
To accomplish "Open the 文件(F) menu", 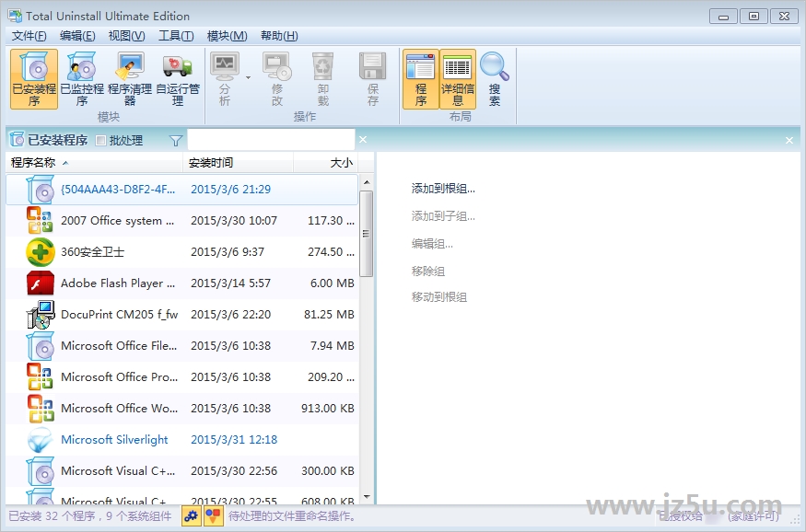I will [29, 35].
